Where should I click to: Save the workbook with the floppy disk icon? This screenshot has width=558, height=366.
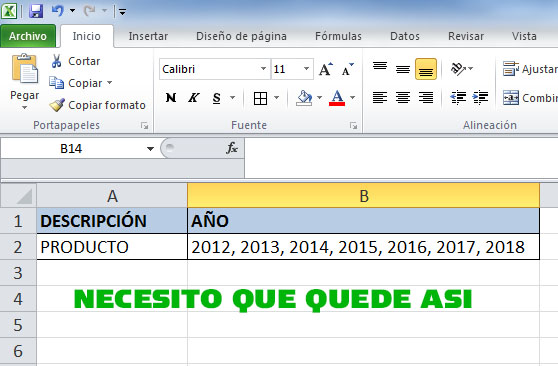coord(36,11)
